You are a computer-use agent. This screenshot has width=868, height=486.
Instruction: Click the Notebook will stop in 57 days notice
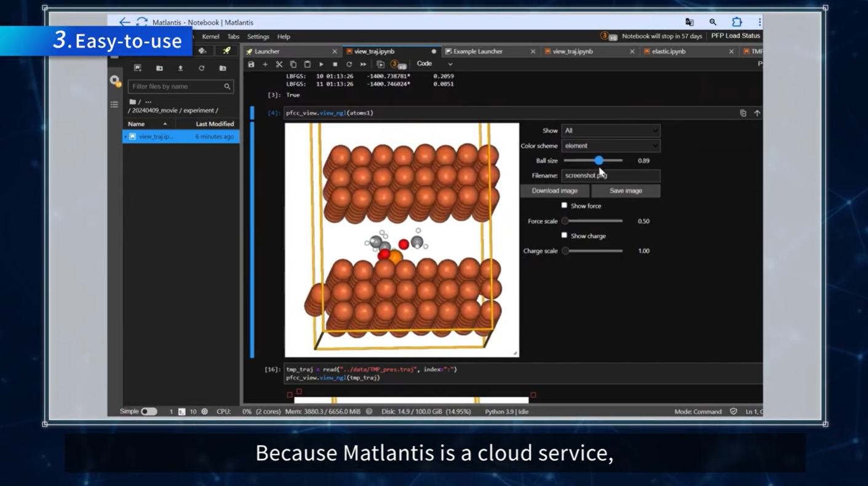(x=662, y=36)
